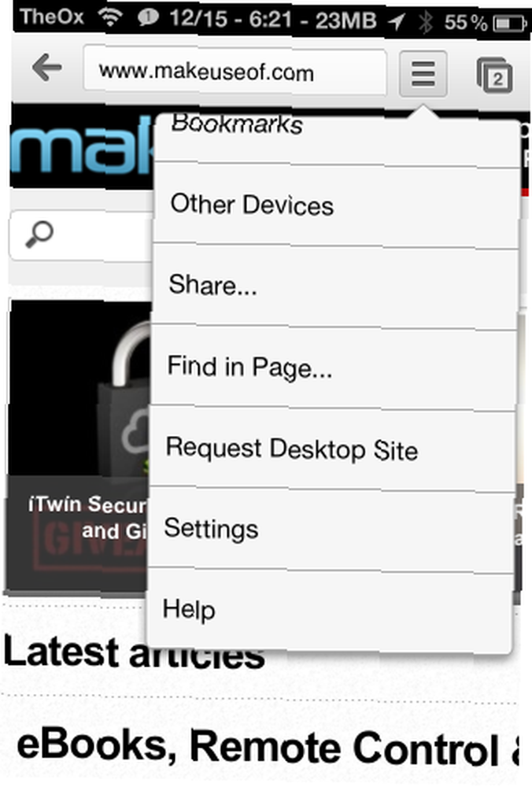Tap the back arrow in browser toolbar
The height and width of the screenshot is (787, 532).
coord(46,68)
